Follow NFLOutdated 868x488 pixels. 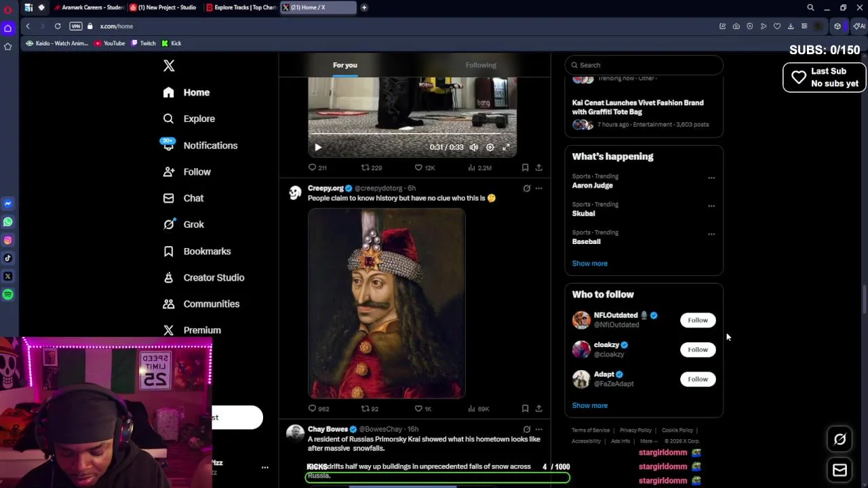pyautogui.click(x=698, y=320)
